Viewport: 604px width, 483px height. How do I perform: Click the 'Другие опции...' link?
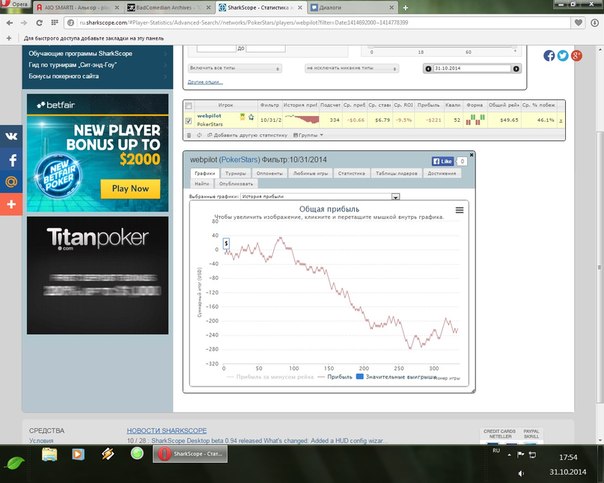pos(205,82)
